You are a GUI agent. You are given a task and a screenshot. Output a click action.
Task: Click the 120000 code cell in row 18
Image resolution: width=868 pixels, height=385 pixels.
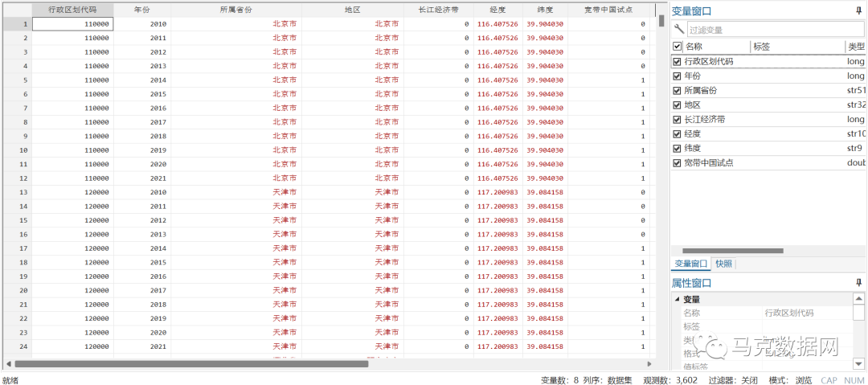coord(73,263)
